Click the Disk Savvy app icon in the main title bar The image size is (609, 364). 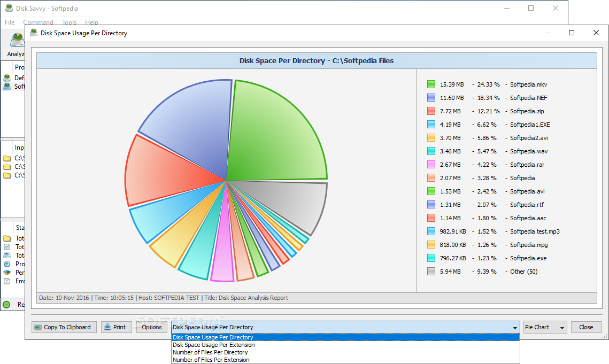click(9, 8)
